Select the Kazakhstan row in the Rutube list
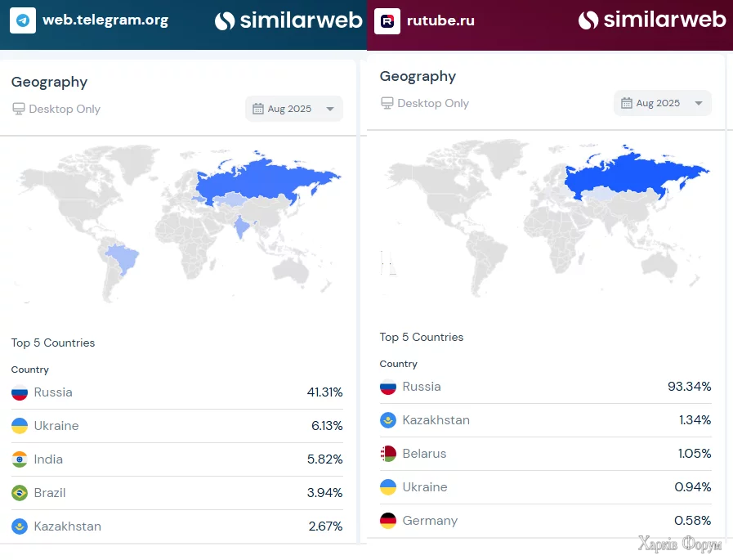Screen dimensions: 733x560 pos(545,420)
